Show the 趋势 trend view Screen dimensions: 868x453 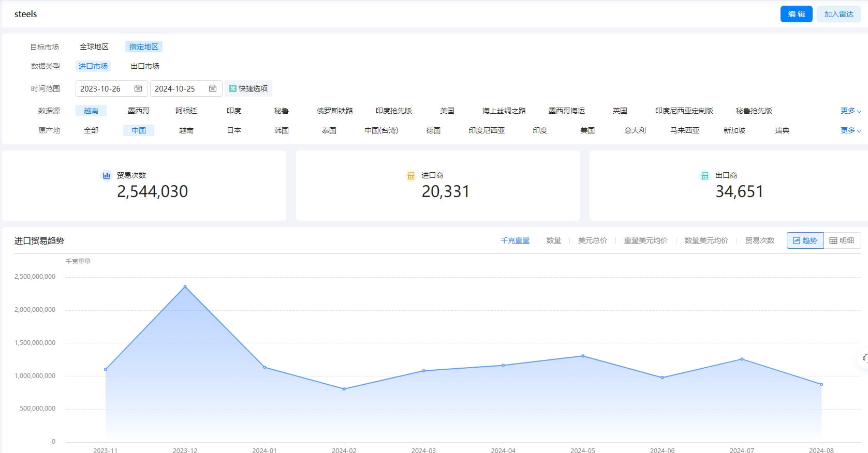pyautogui.click(x=805, y=240)
